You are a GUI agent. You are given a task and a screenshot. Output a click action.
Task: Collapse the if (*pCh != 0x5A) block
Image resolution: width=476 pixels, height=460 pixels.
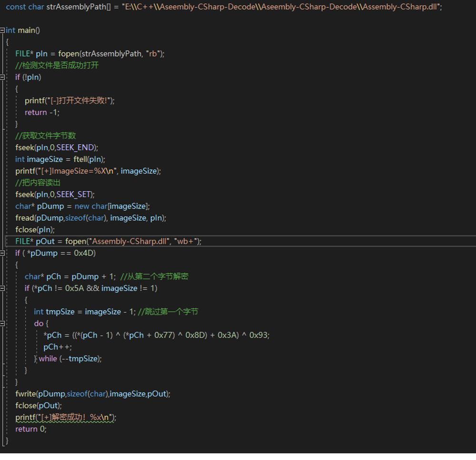(x=3, y=288)
